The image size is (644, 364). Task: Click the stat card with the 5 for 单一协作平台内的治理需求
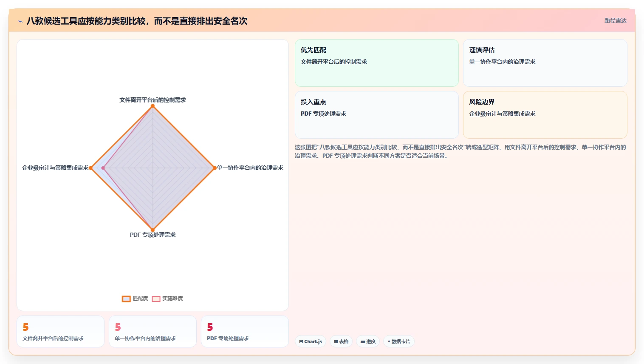(153, 332)
